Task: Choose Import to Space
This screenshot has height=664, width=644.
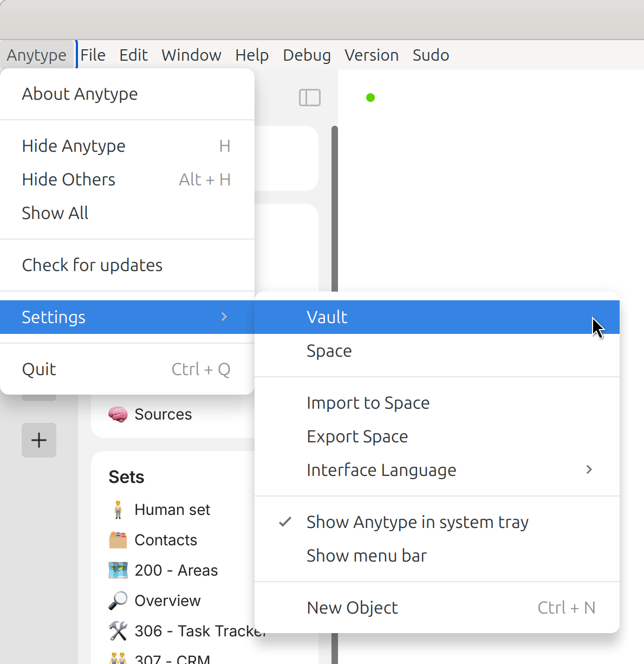Action: (x=437, y=403)
